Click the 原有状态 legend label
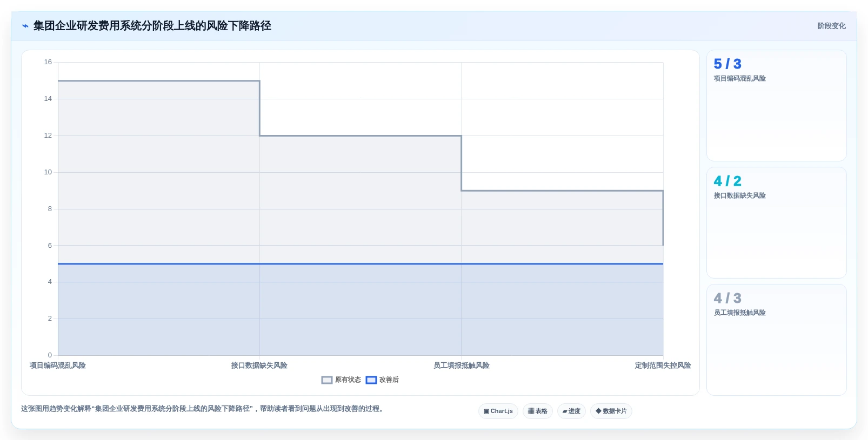Viewport: 868px width, 440px height. (x=348, y=380)
